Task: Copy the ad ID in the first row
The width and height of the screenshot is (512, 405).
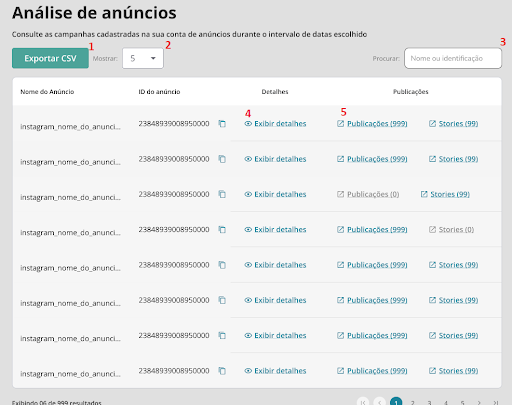Action: click(222, 124)
